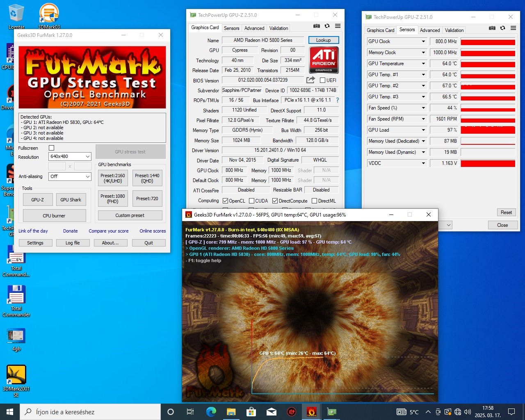Click the Reset button in Sensors window
525x420 pixels.
coord(506,212)
